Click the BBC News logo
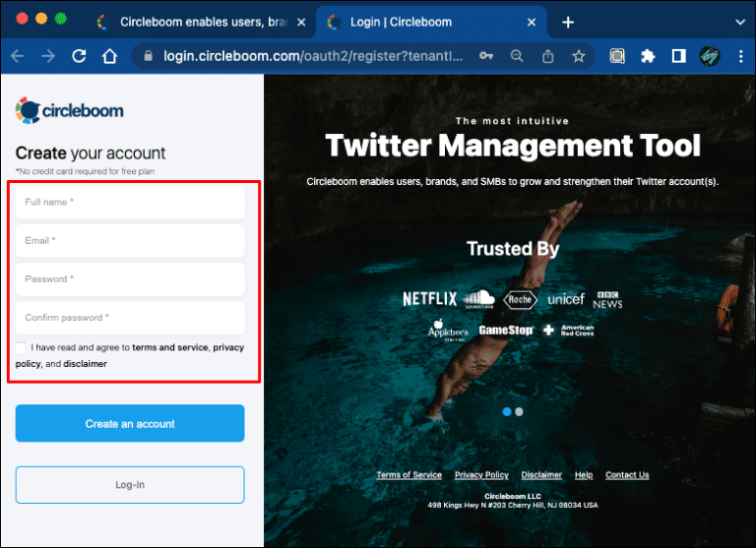 pyautogui.click(x=607, y=299)
